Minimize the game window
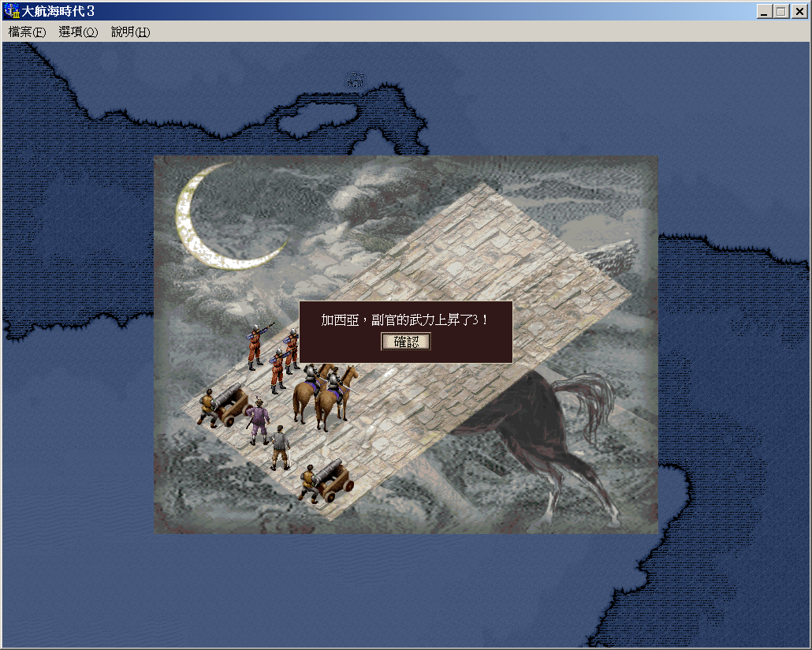Screen dimensions: 812x650 click(765, 12)
